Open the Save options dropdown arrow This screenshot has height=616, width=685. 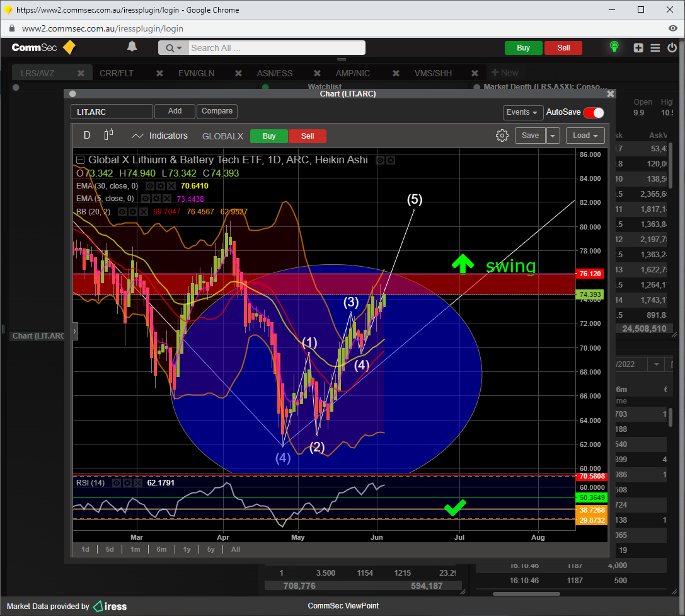pyautogui.click(x=553, y=136)
